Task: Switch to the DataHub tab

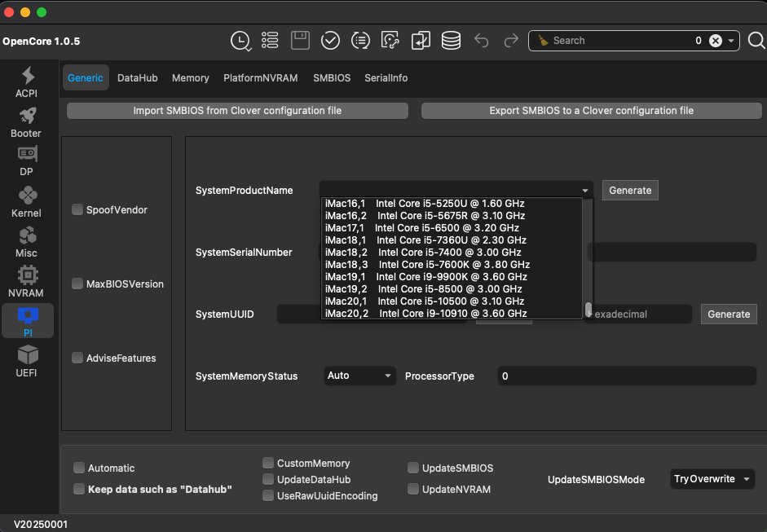Action: pos(138,77)
